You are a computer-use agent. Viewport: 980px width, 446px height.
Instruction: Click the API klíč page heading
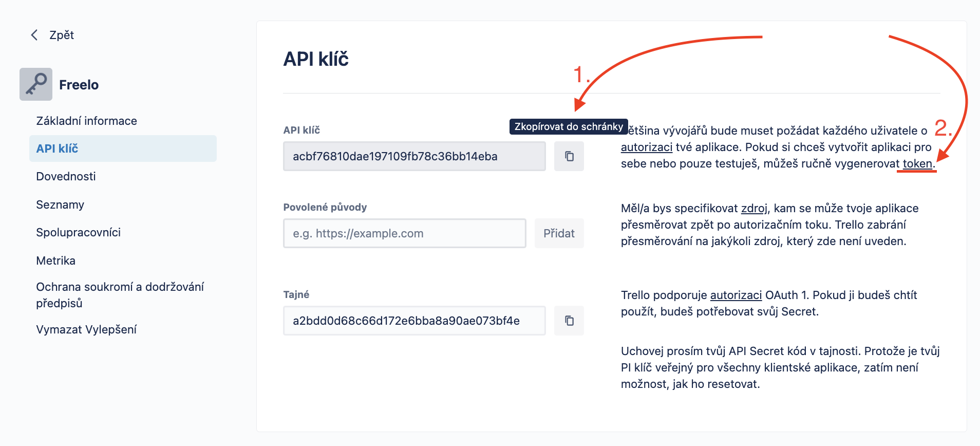(x=316, y=59)
